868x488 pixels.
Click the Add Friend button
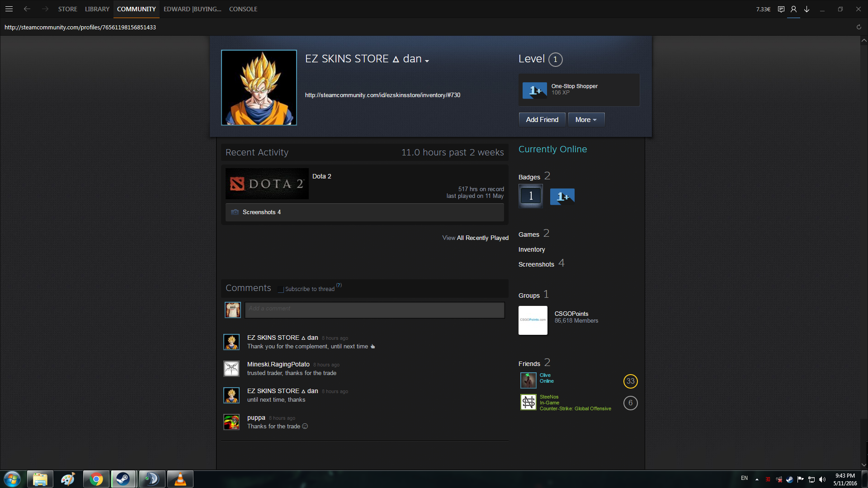pyautogui.click(x=542, y=120)
